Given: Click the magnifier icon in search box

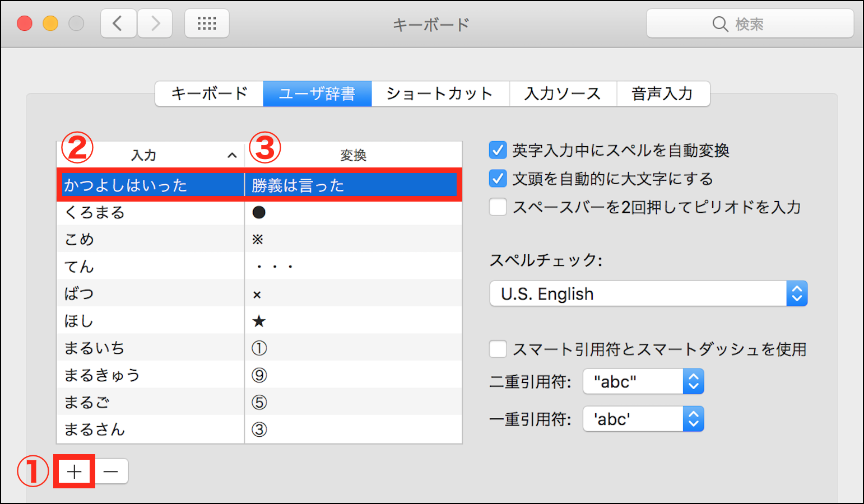Looking at the screenshot, I should 720,24.
